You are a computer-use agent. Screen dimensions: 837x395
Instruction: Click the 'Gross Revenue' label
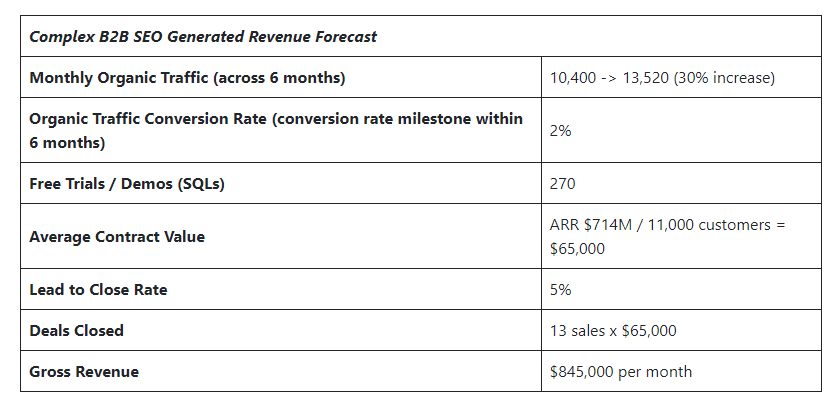click(84, 372)
